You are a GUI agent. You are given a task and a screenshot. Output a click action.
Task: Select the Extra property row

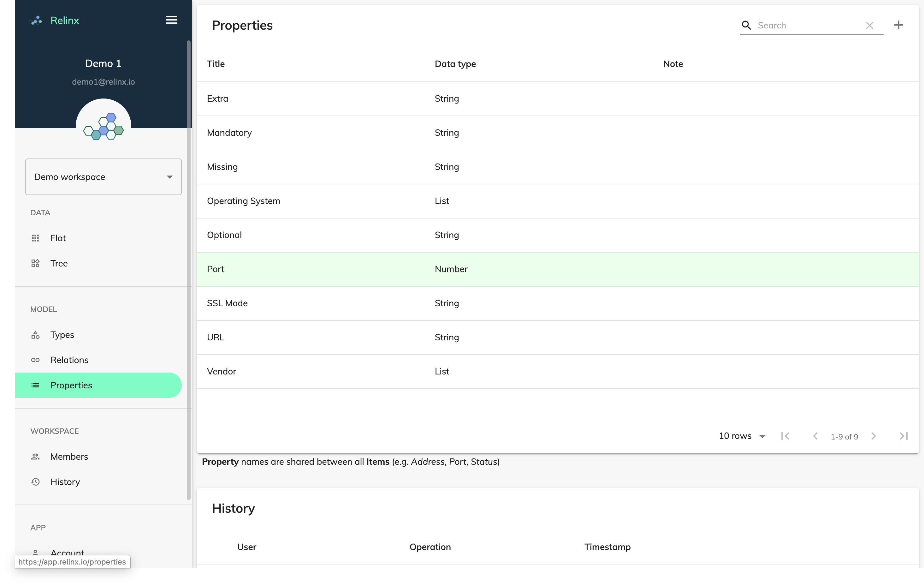(558, 99)
